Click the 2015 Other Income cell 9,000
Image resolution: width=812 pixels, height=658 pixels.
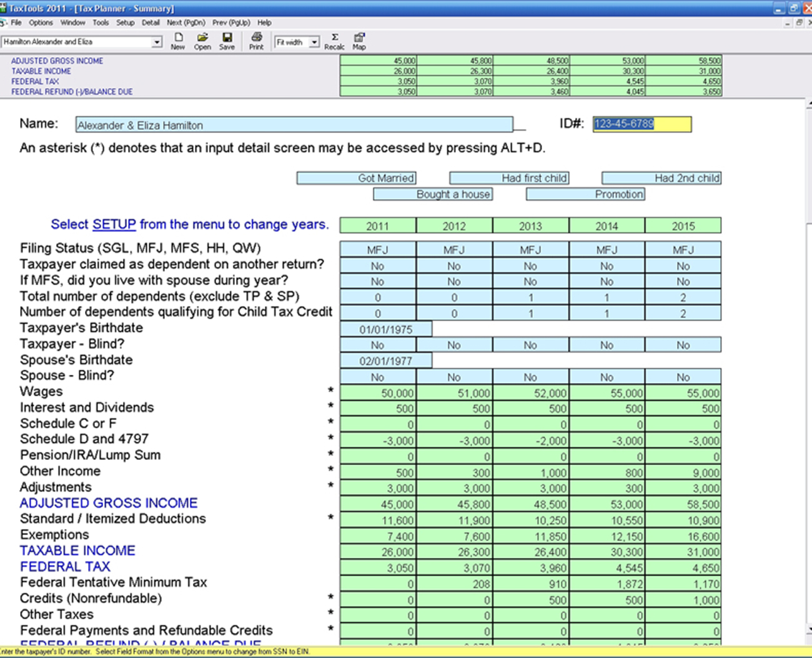pos(683,473)
